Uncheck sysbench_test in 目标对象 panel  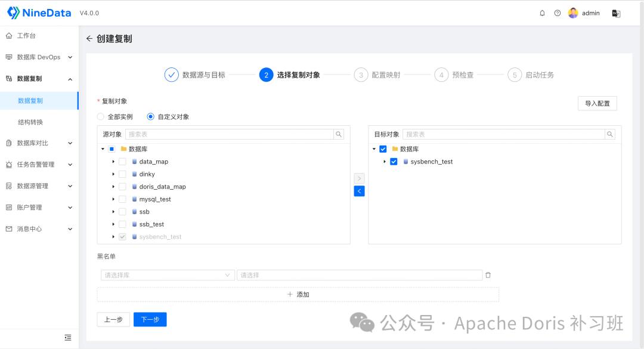click(x=394, y=161)
